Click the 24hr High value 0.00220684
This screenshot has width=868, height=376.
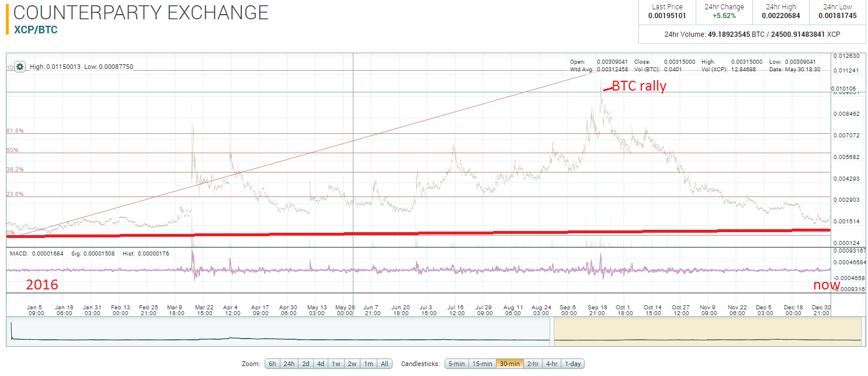pos(781,16)
